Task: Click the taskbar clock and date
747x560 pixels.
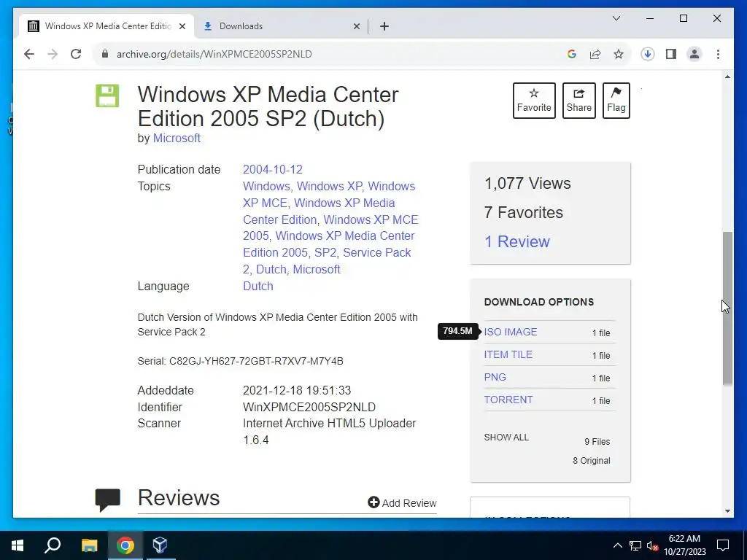Action: pyautogui.click(x=684, y=545)
